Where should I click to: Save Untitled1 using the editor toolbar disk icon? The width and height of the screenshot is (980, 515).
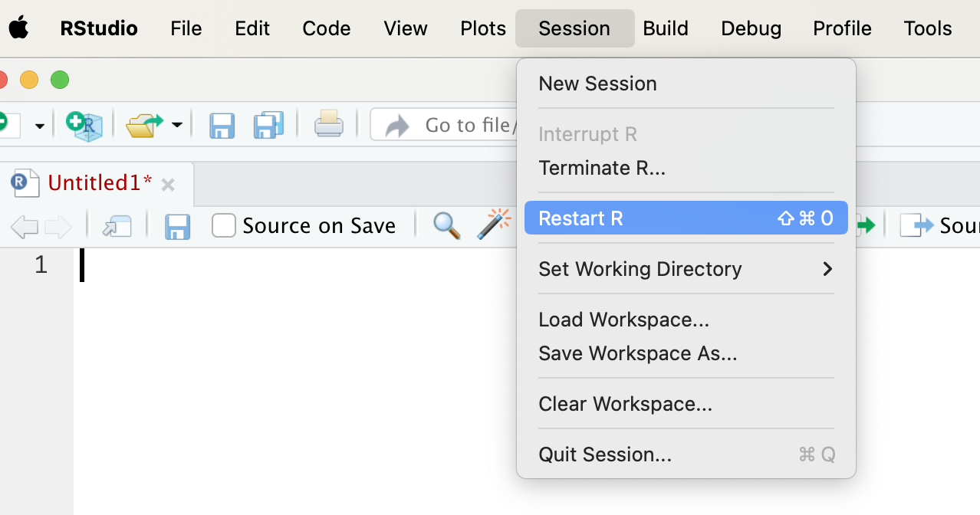point(178,226)
